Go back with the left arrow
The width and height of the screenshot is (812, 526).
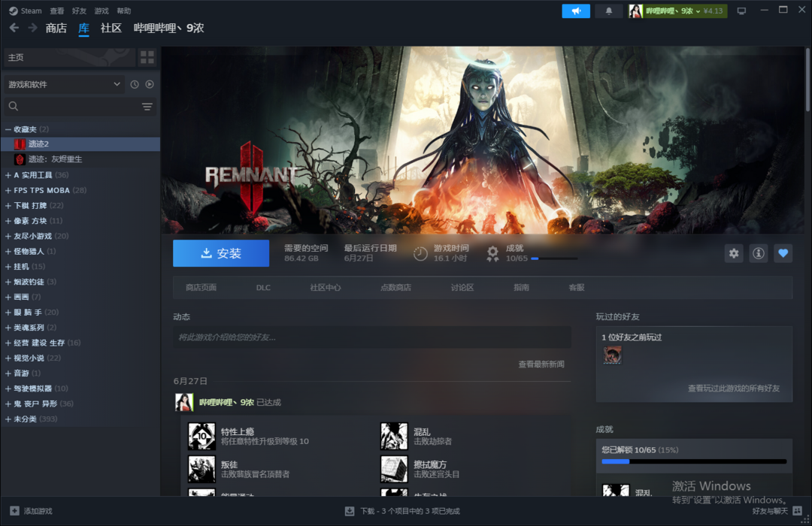14,28
